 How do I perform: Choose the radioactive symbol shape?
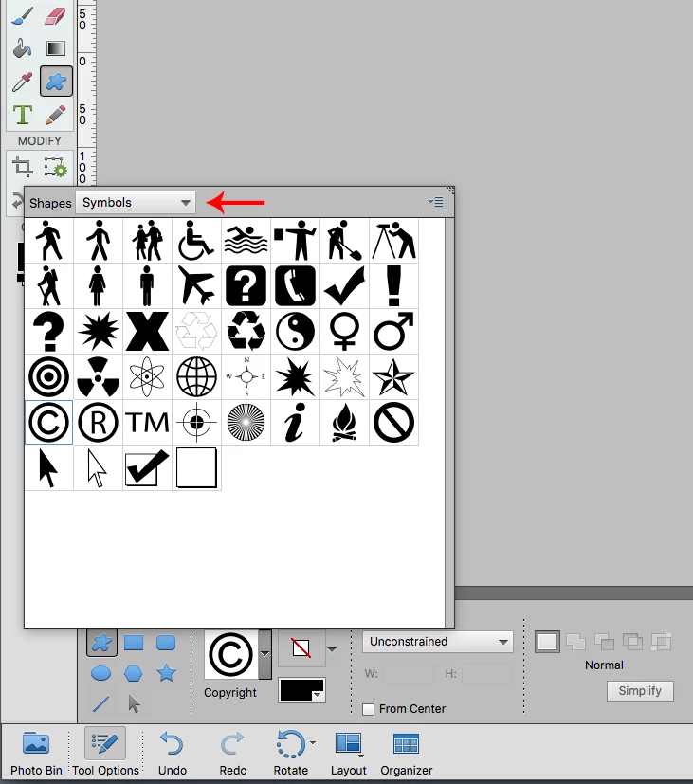[x=98, y=376]
